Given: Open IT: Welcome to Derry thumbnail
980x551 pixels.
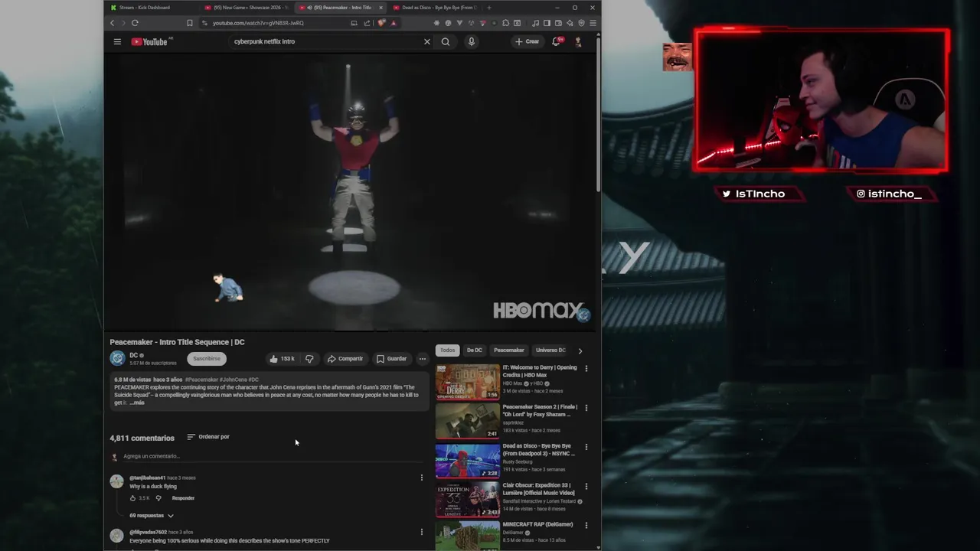Looking at the screenshot, I should click(x=467, y=382).
